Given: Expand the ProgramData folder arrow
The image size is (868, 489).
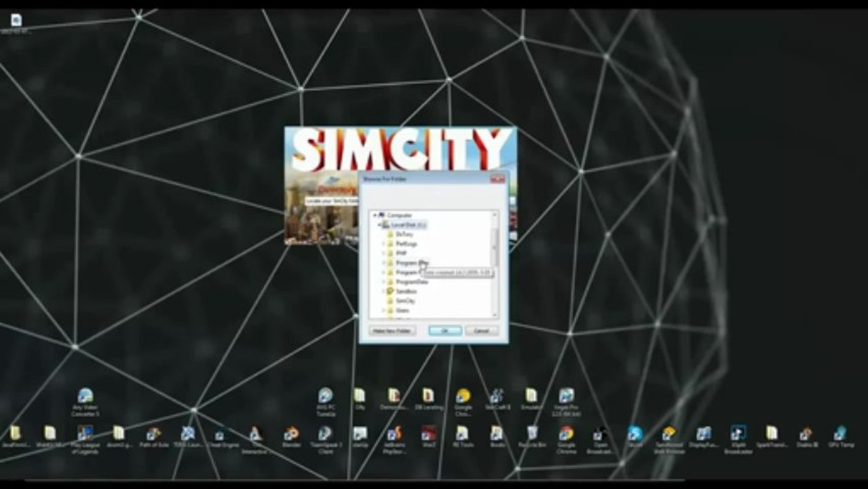Looking at the screenshot, I should pos(383,282).
